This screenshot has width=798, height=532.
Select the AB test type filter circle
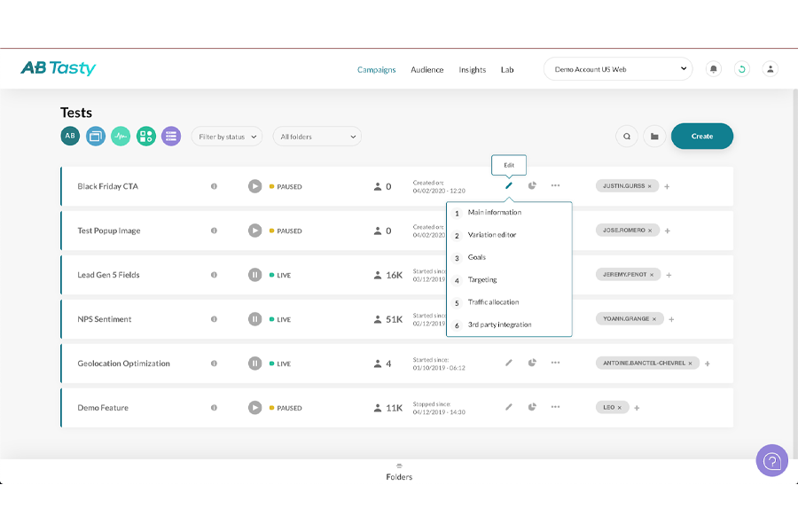(x=70, y=136)
